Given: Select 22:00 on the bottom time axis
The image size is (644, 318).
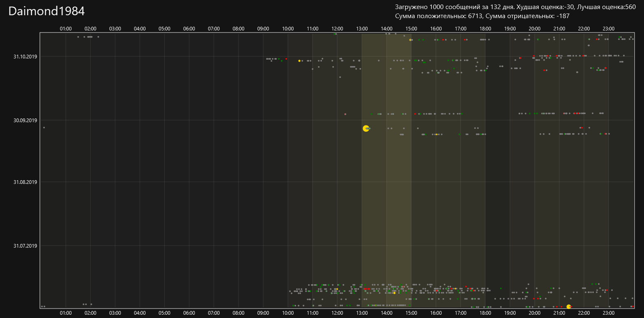Looking at the screenshot, I should pos(584,313).
